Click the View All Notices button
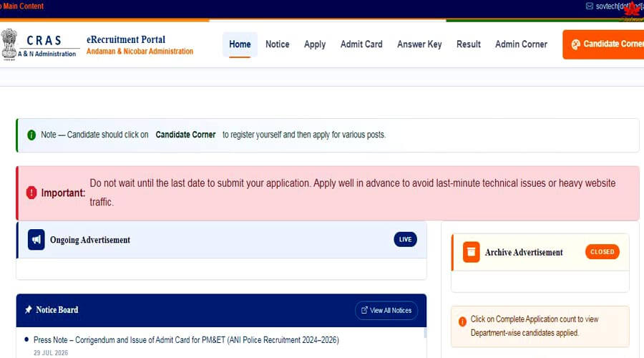This screenshot has height=358, width=644. [386, 310]
